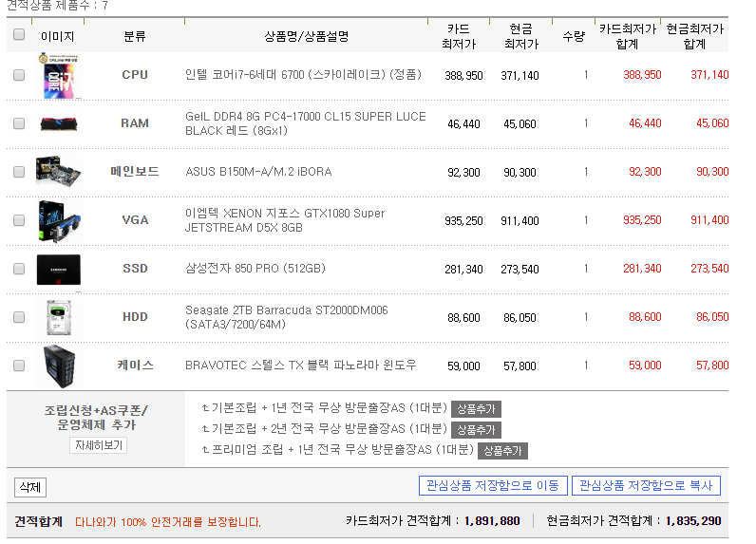The height and width of the screenshot is (544, 756).
Task: Open the ASUS B150M-A/M.2 iBORA link
Action: coord(252,172)
